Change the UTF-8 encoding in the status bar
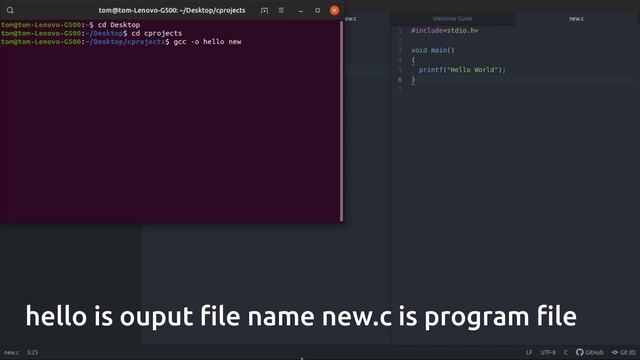Screen dimensions: 640x360 (x=548, y=352)
